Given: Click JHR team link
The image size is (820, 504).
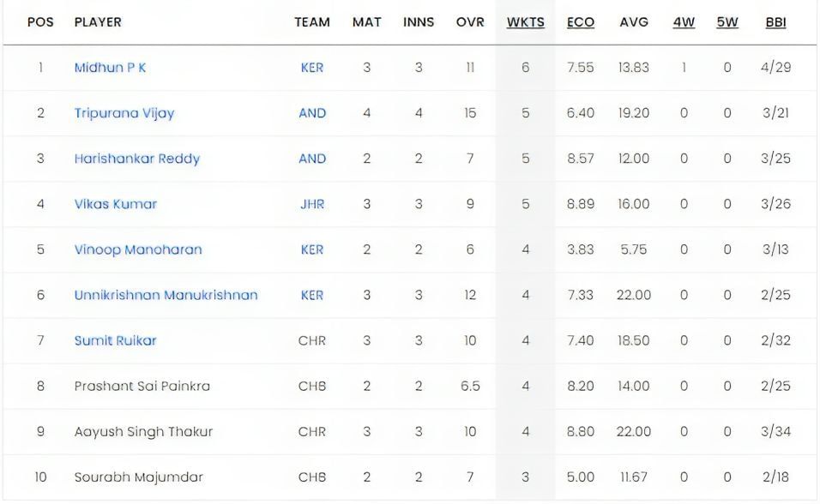Looking at the screenshot, I should tap(312, 204).
